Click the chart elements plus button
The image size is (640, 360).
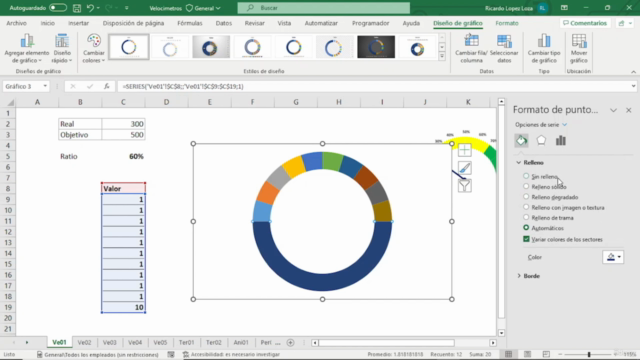pyautogui.click(x=464, y=150)
